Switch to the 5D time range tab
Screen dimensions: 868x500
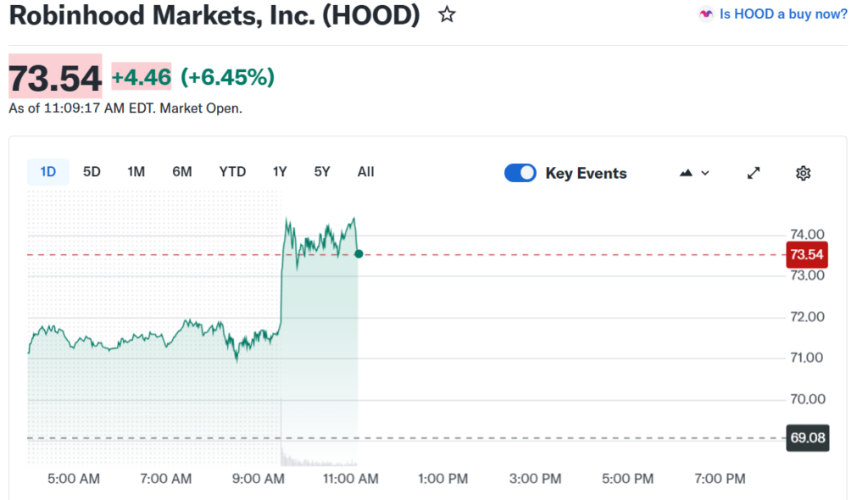tap(91, 171)
